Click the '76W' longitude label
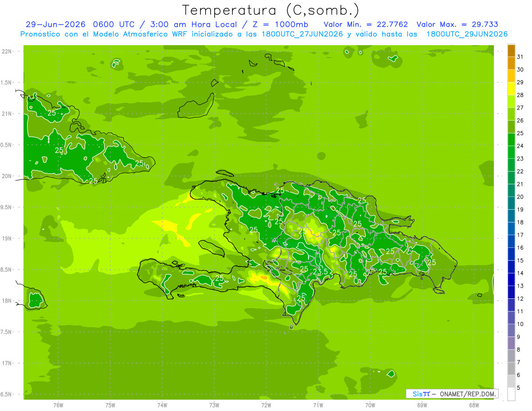The image size is (532, 411). pyautogui.click(x=58, y=405)
